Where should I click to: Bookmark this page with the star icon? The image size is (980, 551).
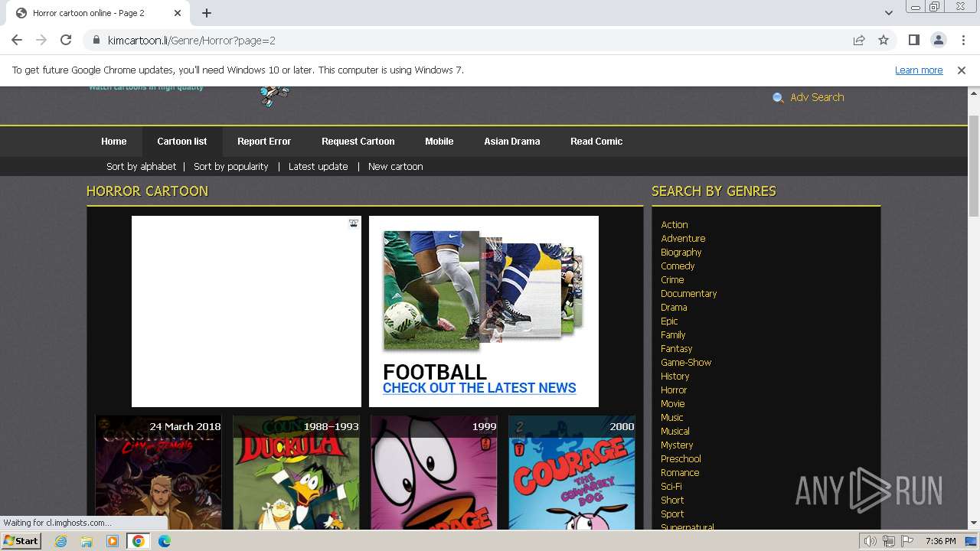coord(884,41)
